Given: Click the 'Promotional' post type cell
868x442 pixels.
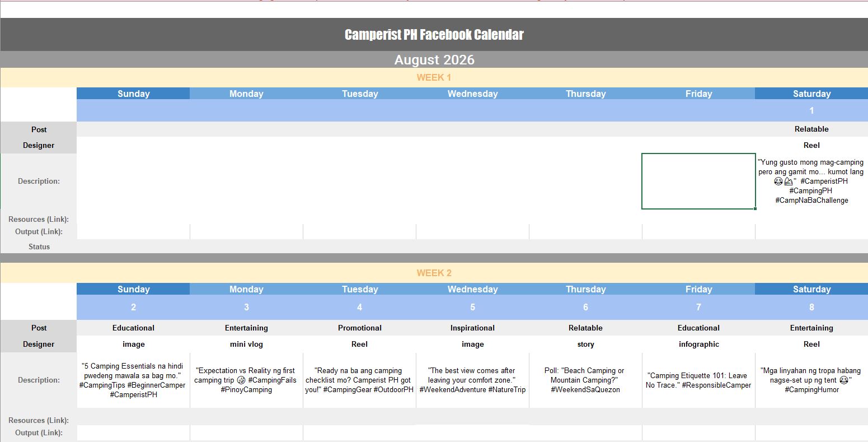Looking at the screenshot, I should tap(359, 328).
